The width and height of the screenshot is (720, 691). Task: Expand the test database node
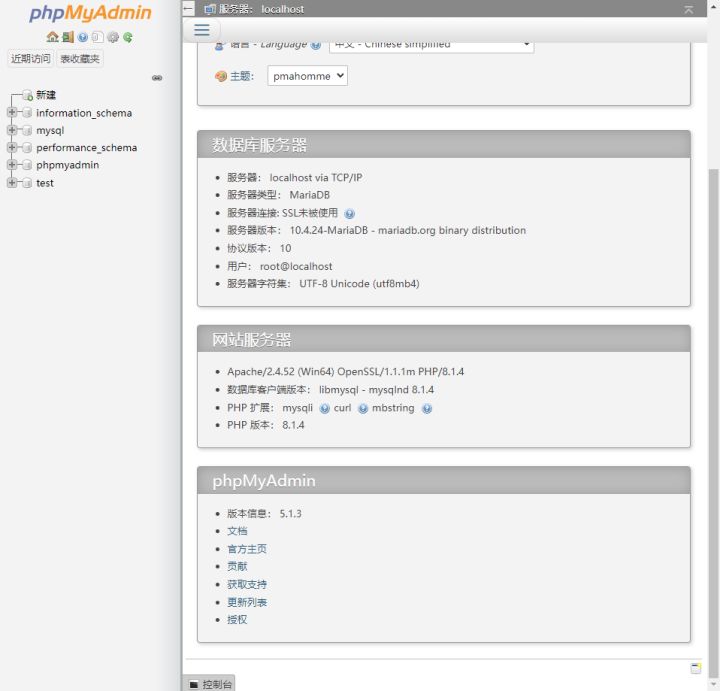click(12, 182)
